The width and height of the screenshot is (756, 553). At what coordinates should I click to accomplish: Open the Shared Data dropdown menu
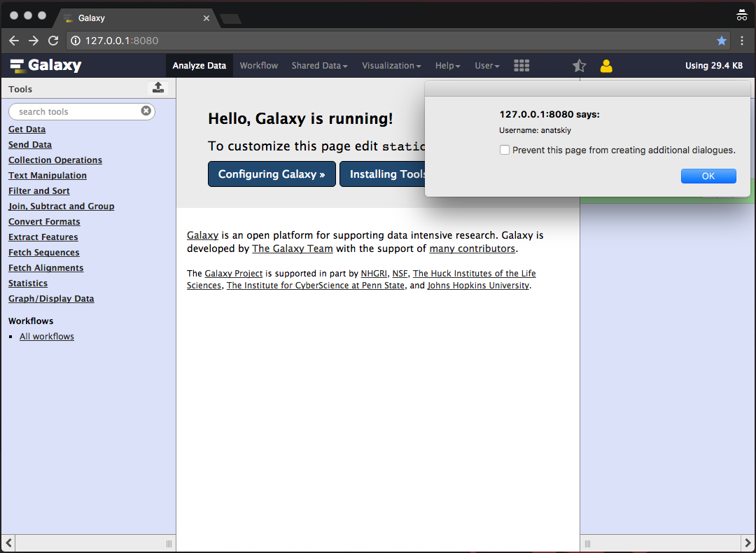pos(319,66)
